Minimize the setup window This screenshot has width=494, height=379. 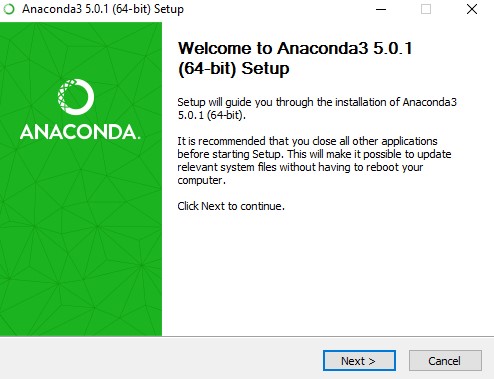(381, 9)
